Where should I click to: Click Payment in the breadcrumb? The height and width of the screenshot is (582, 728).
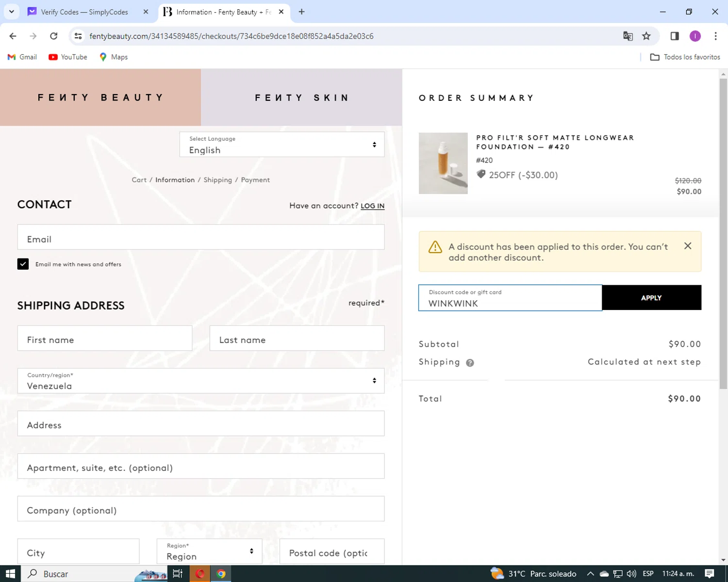255,180
